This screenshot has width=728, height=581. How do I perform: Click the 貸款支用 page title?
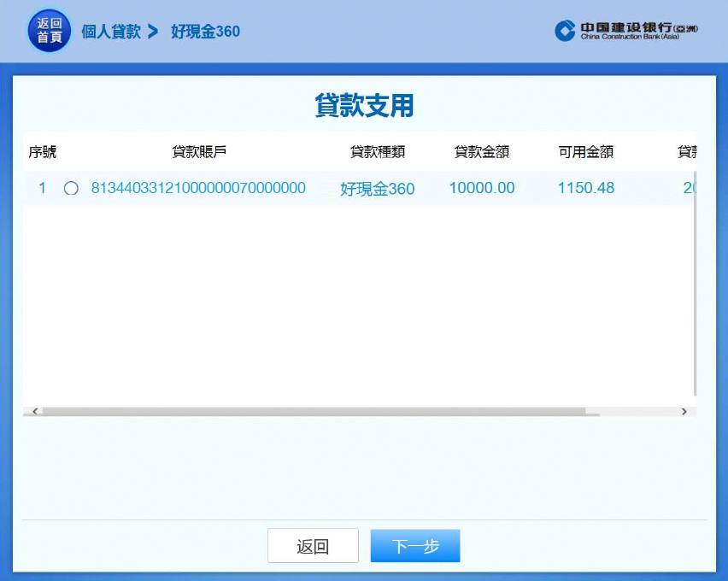[365, 105]
